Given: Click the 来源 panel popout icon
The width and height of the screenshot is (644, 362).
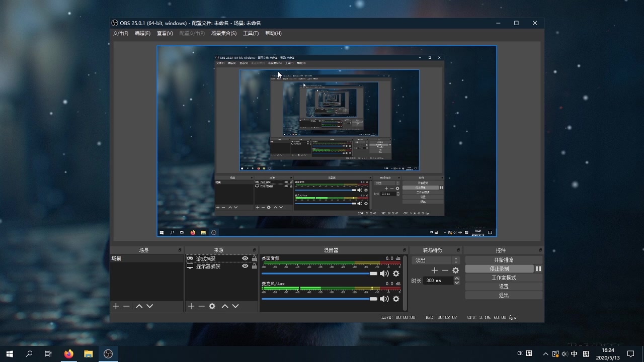Looking at the screenshot, I should click(255, 249).
